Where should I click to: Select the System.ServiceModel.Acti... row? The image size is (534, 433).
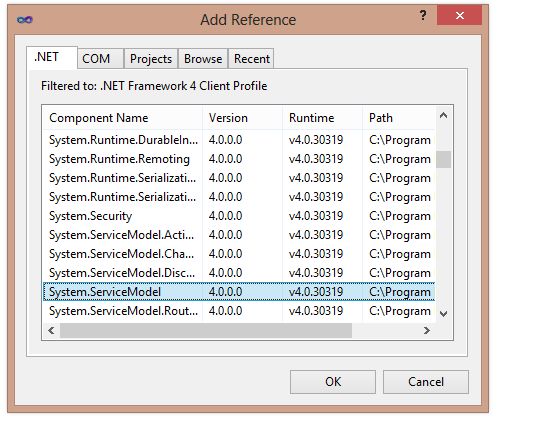[x=239, y=235]
